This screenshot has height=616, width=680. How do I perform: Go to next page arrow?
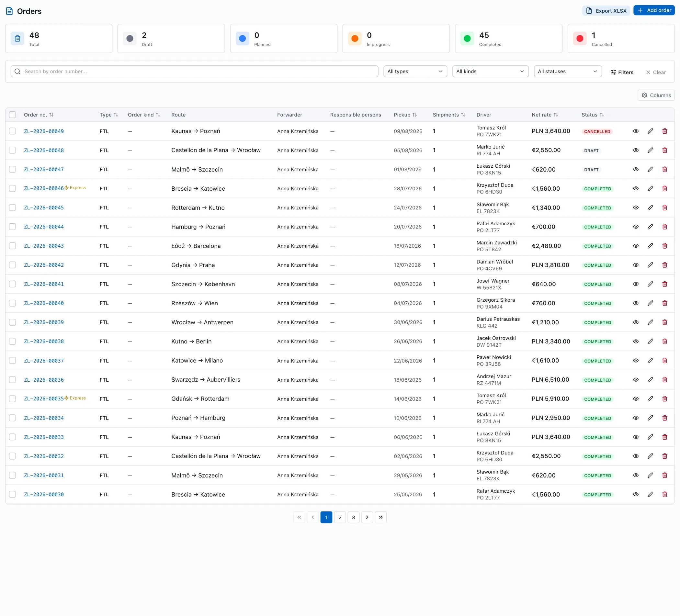(x=367, y=517)
